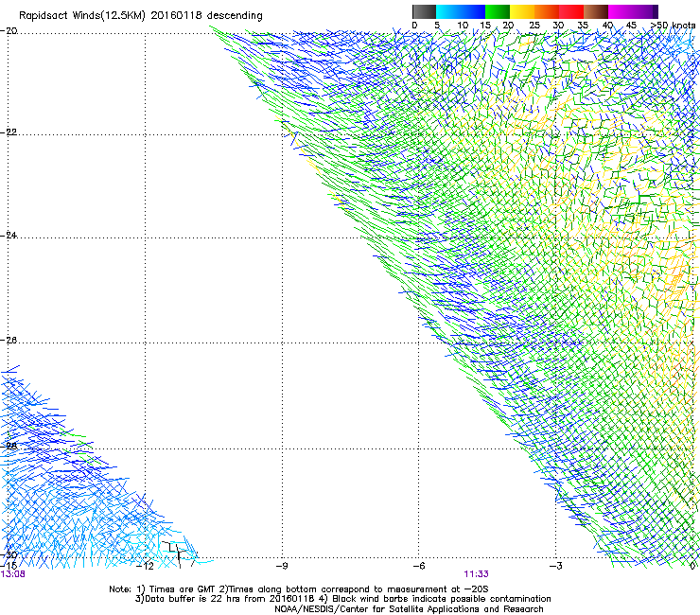The height and width of the screenshot is (615, 700).
Task: Click the '-12' longitude label
Action: click(x=145, y=566)
